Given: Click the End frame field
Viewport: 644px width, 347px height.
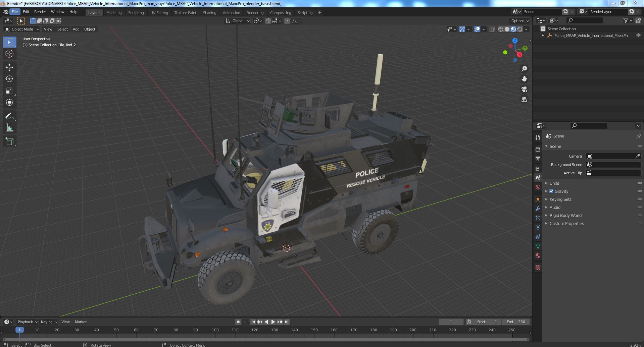Looking at the screenshot, I should tap(516, 322).
